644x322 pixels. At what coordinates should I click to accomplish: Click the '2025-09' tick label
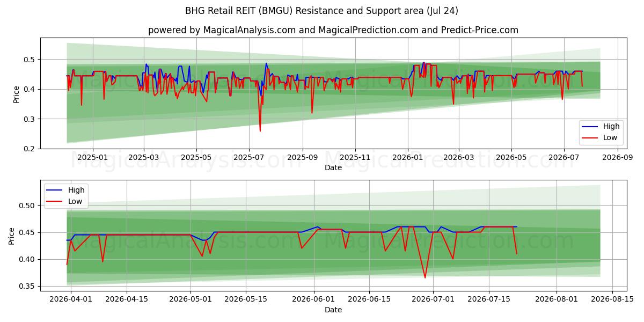click(x=302, y=157)
